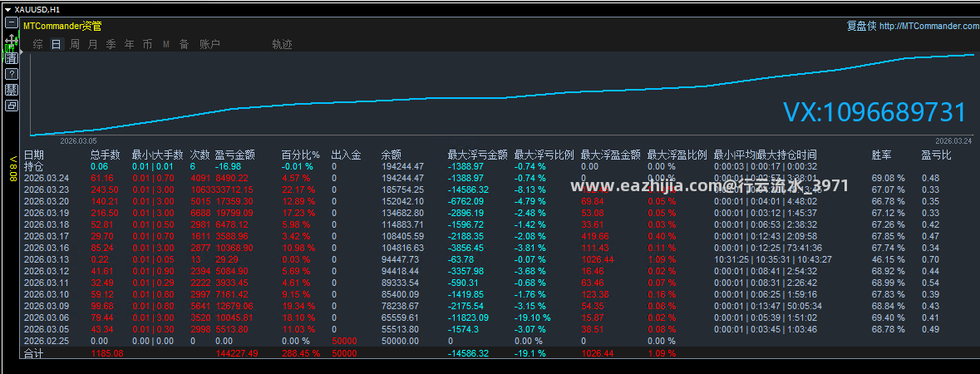Click the 69.40 % win rate cell
Screen dimensions: 980x374
coord(888,317)
